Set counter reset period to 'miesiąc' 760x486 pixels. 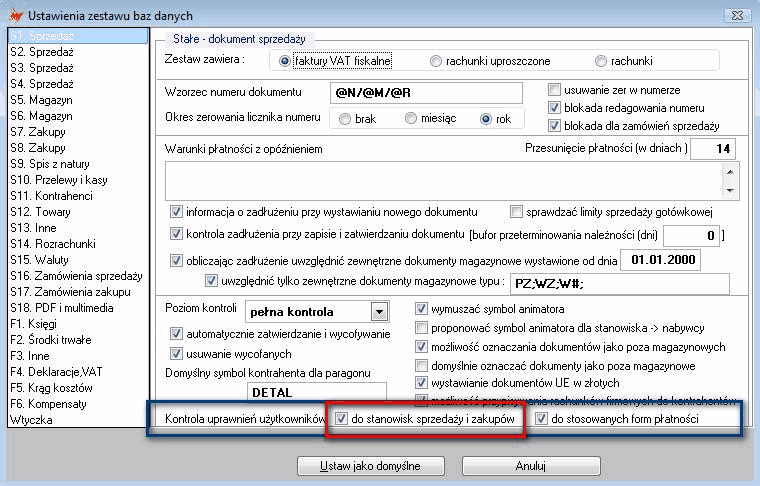[411, 118]
